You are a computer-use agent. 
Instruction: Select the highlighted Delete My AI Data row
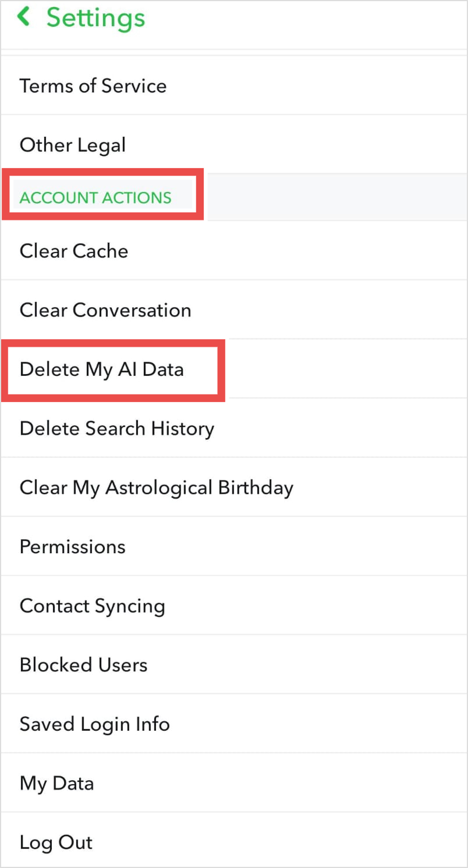click(102, 369)
